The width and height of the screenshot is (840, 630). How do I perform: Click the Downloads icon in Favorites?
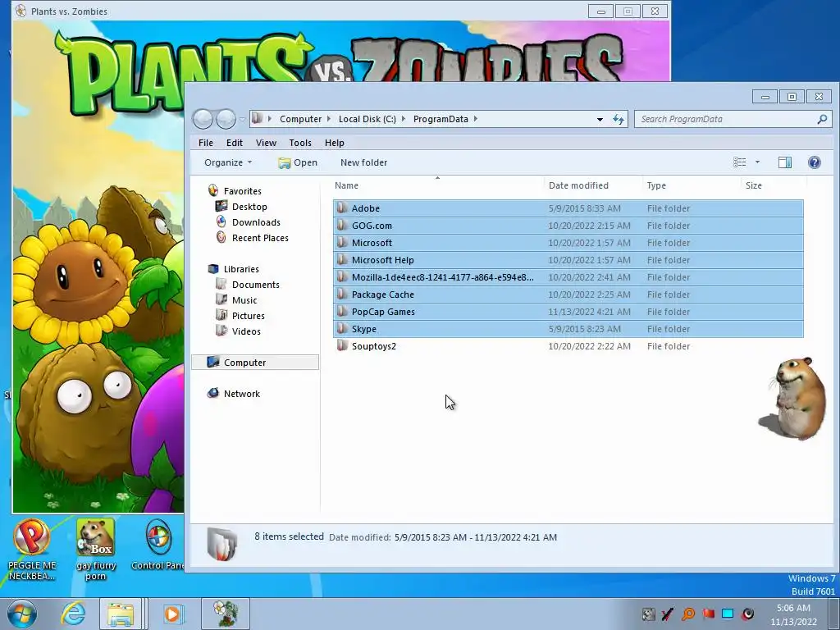tap(221, 221)
